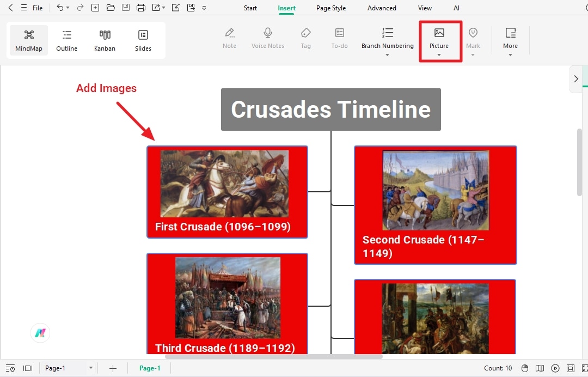The image size is (588, 377).
Task: Click the Branch Numbering tool
Action: point(388,38)
